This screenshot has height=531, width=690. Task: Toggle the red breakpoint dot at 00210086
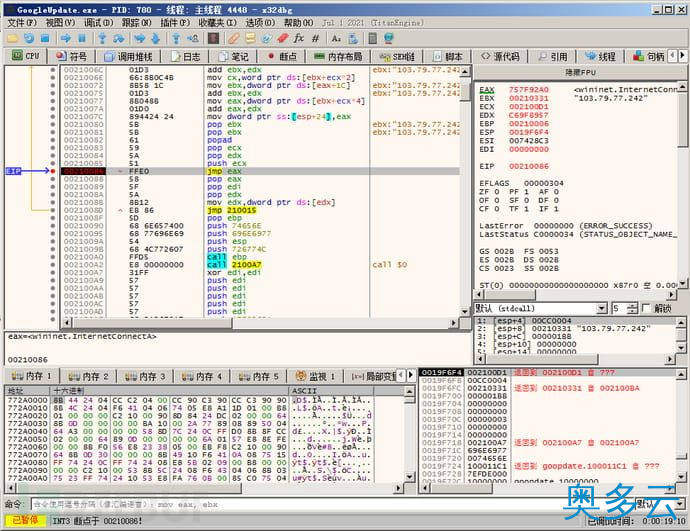coord(53,171)
